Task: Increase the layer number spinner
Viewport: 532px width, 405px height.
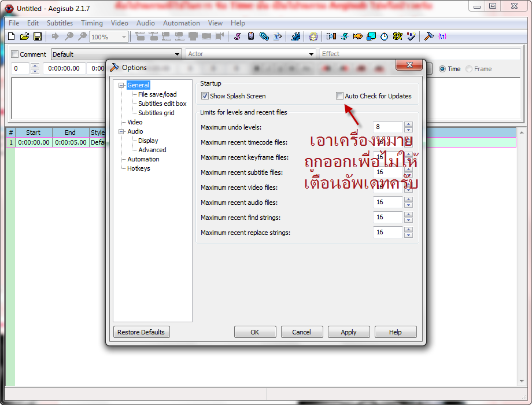Action: click(x=35, y=66)
